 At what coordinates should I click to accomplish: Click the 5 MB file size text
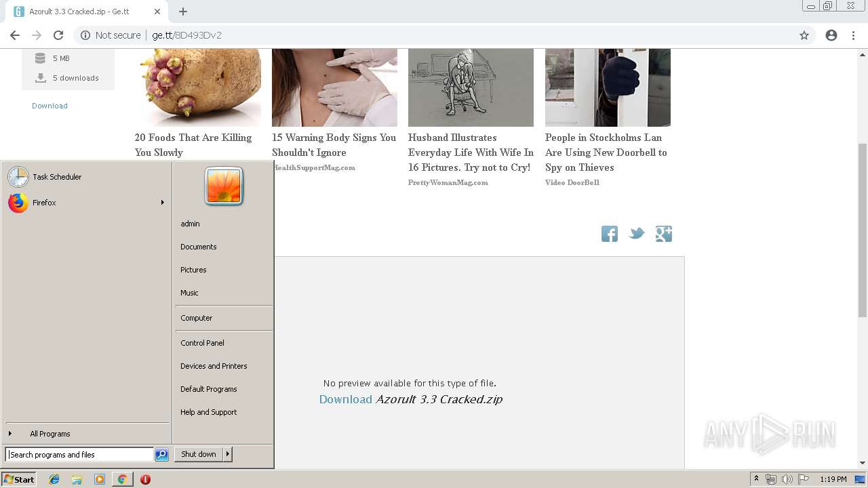tap(61, 58)
